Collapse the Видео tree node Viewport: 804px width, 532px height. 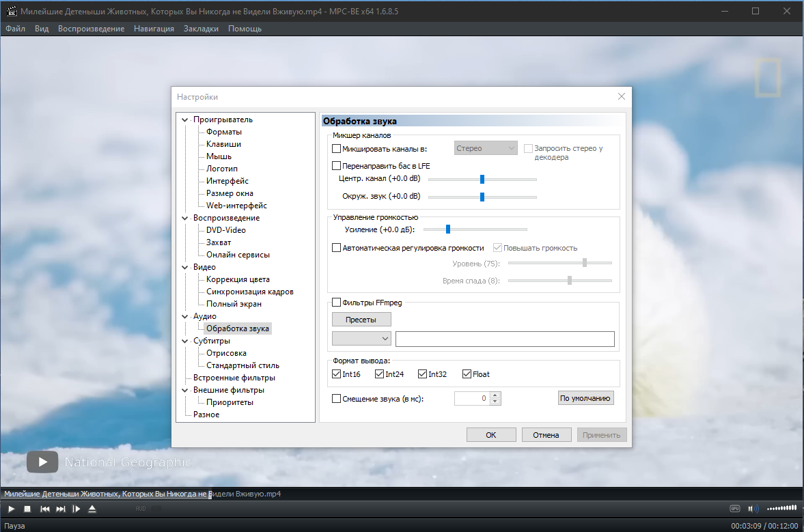185,267
